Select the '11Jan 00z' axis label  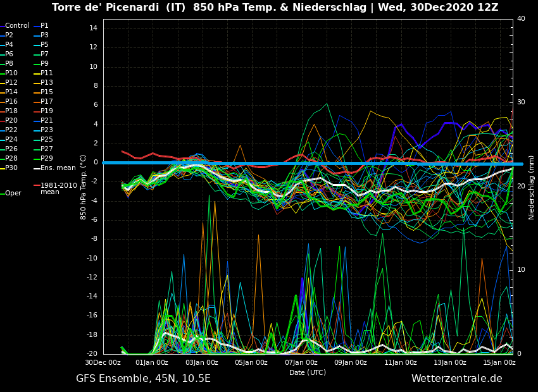[x=401, y=362]
